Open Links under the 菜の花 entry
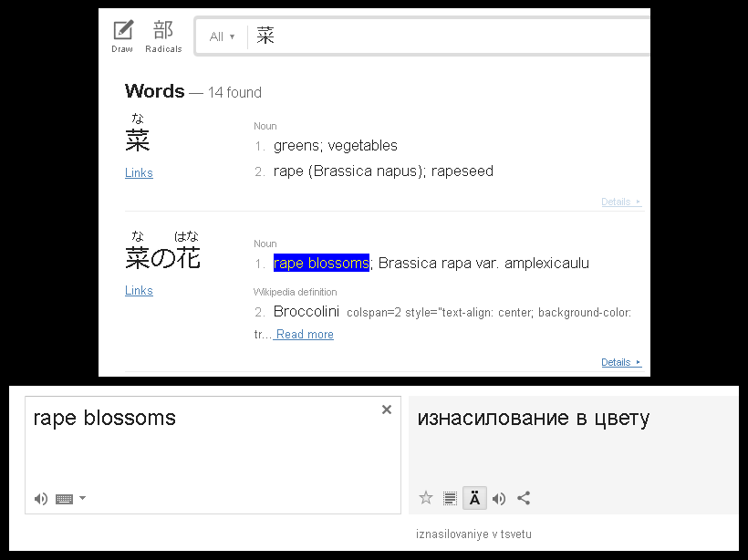 (x=139, y=291)
